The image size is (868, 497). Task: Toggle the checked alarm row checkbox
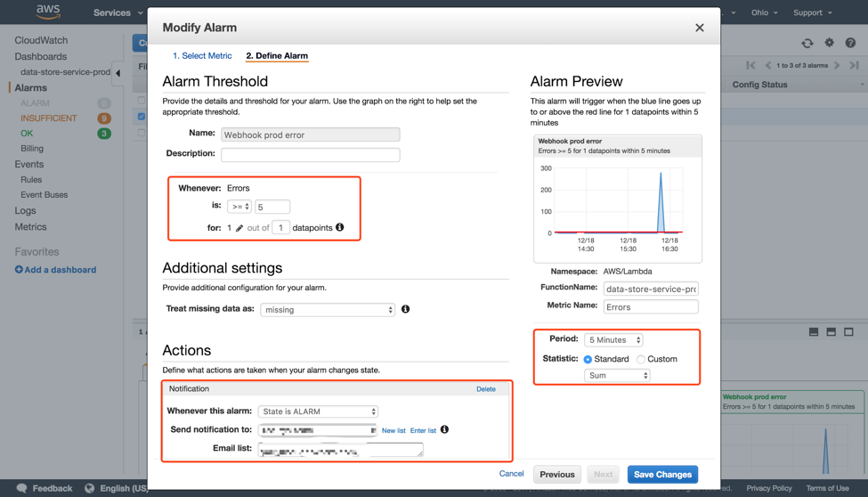tap(142, 116)
